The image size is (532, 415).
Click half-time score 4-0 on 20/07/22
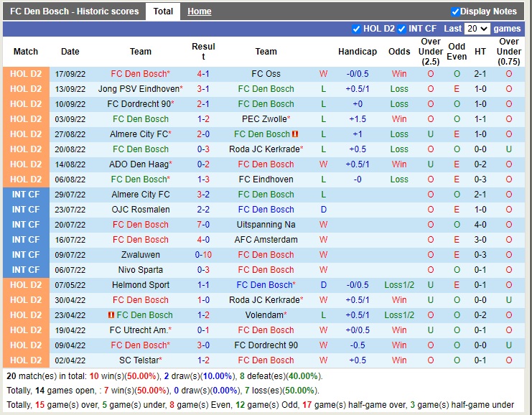(x=480, y=225)
